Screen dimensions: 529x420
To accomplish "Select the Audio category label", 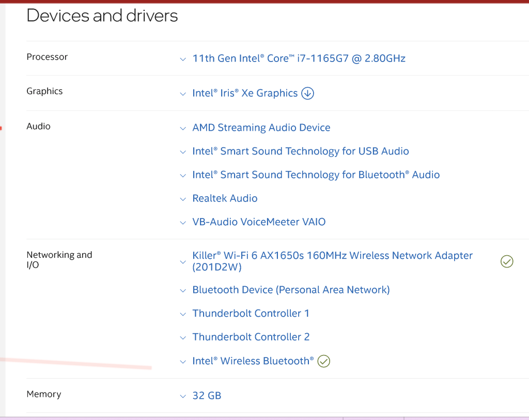I will coord(38,126).
